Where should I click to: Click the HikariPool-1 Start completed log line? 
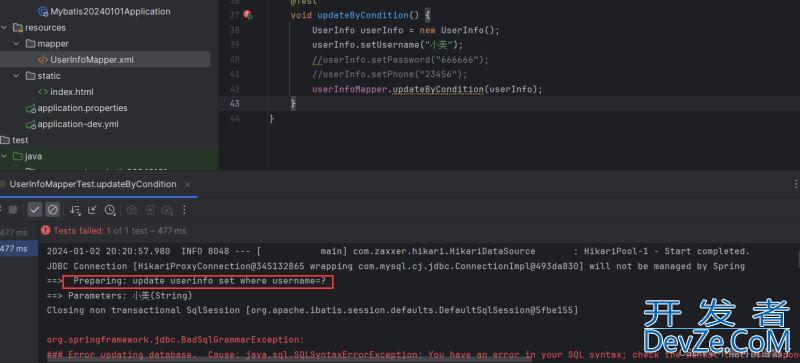(x=398, y=251)
